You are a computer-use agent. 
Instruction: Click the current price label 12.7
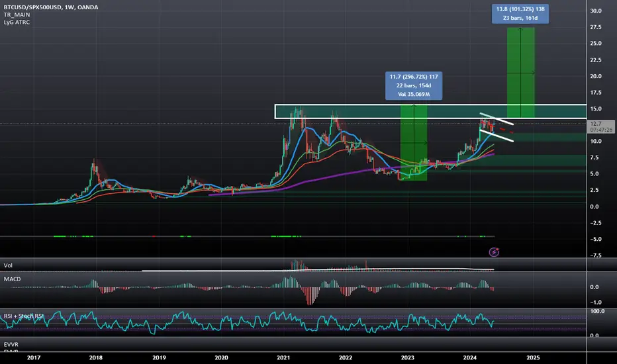[x=596, y=124]
